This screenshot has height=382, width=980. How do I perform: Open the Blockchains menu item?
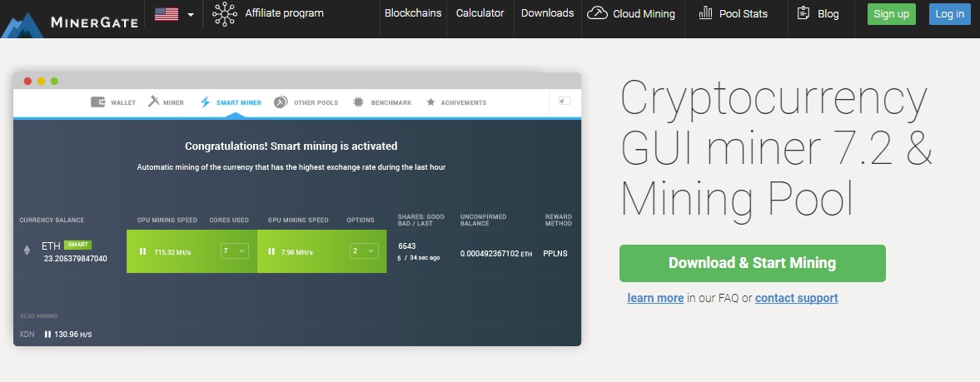412,13
